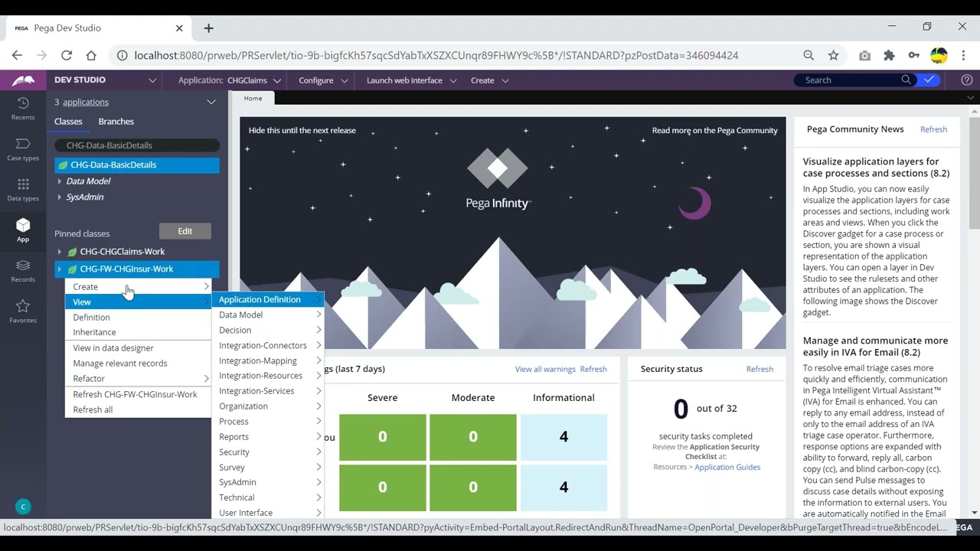
Task: Open the Data Model submenu entry
Action: click(268, 315)
